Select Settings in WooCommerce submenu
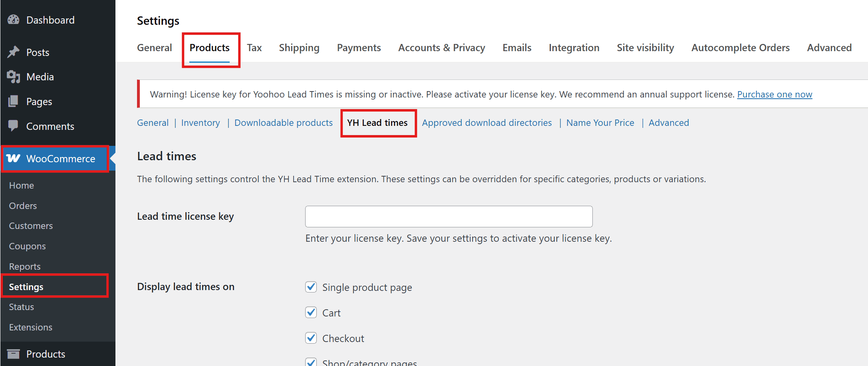 point(26,287)
